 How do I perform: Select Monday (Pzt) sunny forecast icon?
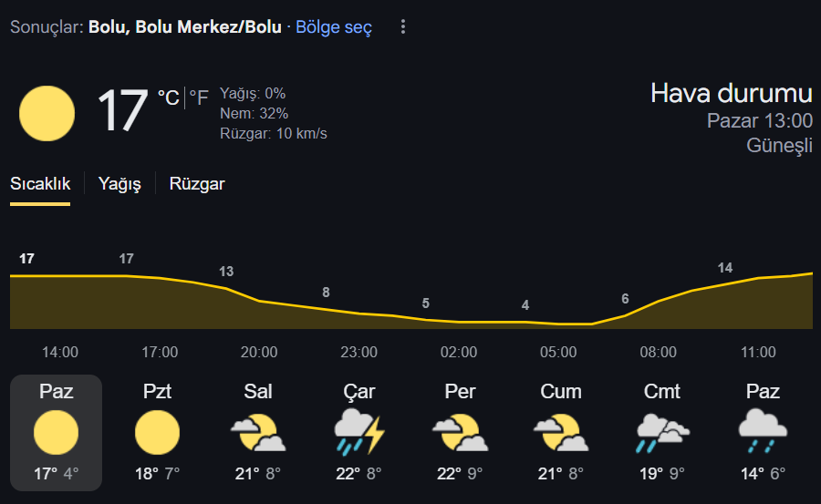(x=157, y=432)
